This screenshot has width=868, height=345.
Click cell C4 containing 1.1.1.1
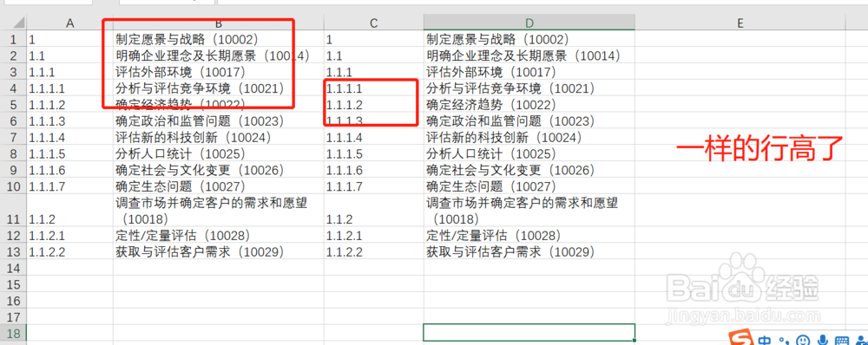[x=373, y=88]
